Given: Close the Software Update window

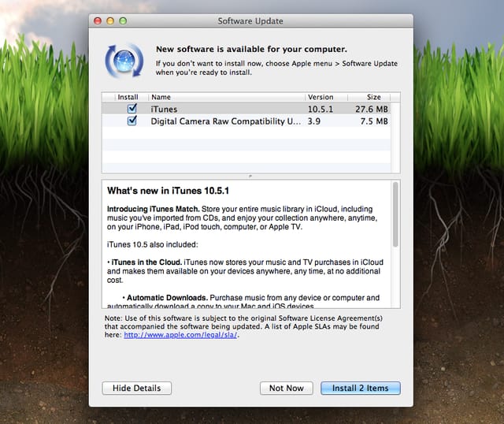Looking at the screenshot, I should (98, 21).
